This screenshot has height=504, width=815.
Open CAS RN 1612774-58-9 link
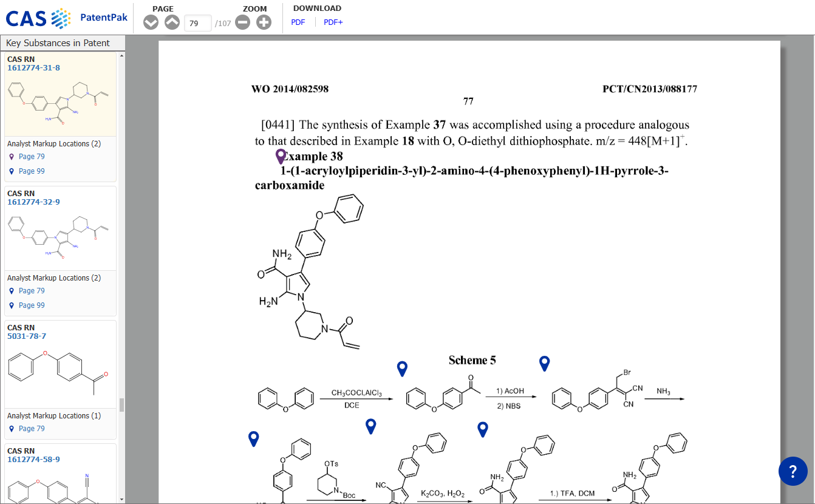[33, 460]
